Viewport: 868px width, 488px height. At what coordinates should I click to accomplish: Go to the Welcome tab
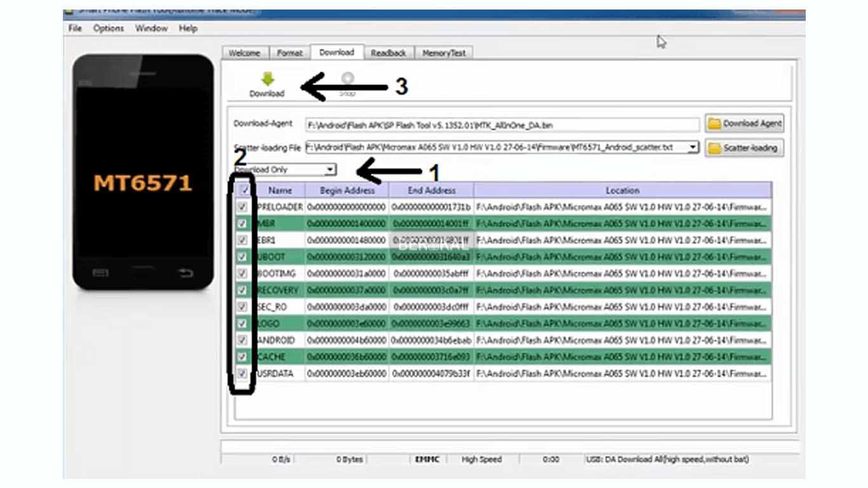pyautogui.click(x=245, y=53)
